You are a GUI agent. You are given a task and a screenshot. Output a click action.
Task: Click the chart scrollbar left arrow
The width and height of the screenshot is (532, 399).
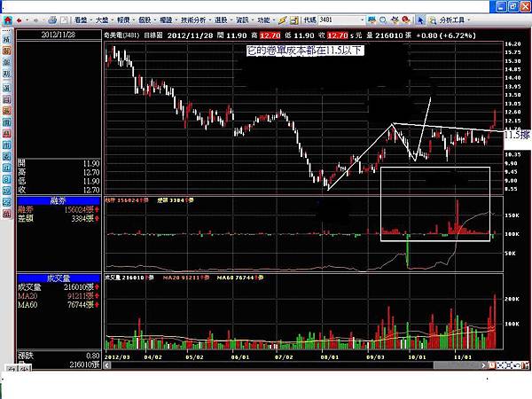(x=107, y=365)
